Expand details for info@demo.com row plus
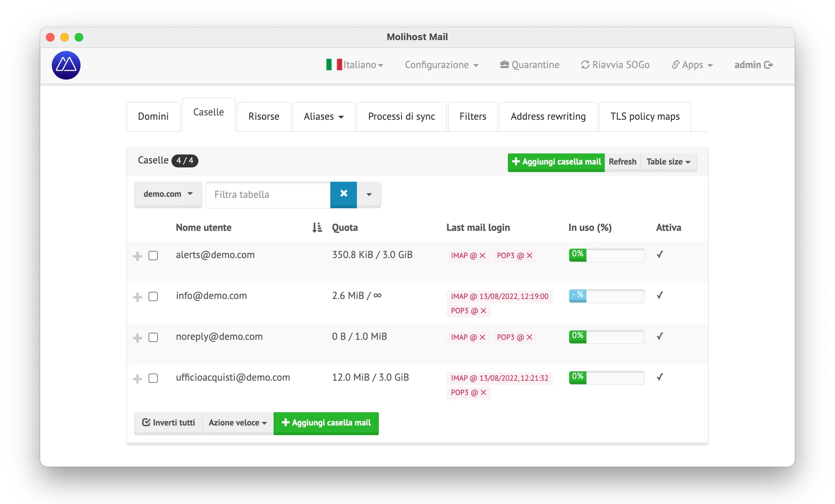The height and width of the screenshot is (504, 835). point(137,297)
